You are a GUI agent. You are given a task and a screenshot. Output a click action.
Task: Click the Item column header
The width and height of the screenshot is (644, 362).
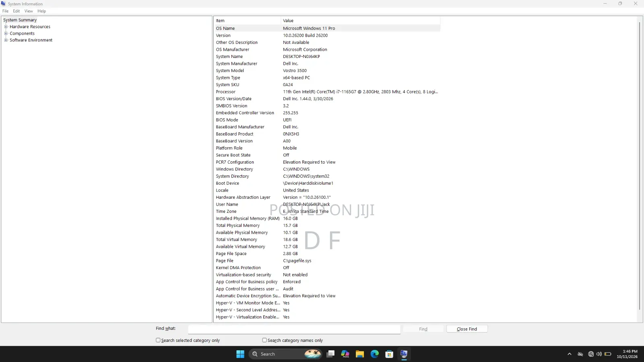pyautogui.click(x=247, y=21)
